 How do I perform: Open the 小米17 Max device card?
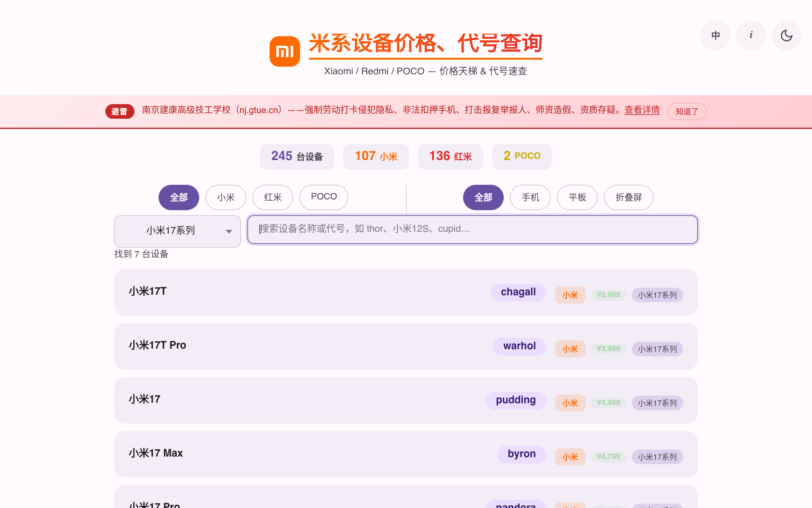[406, 454]
